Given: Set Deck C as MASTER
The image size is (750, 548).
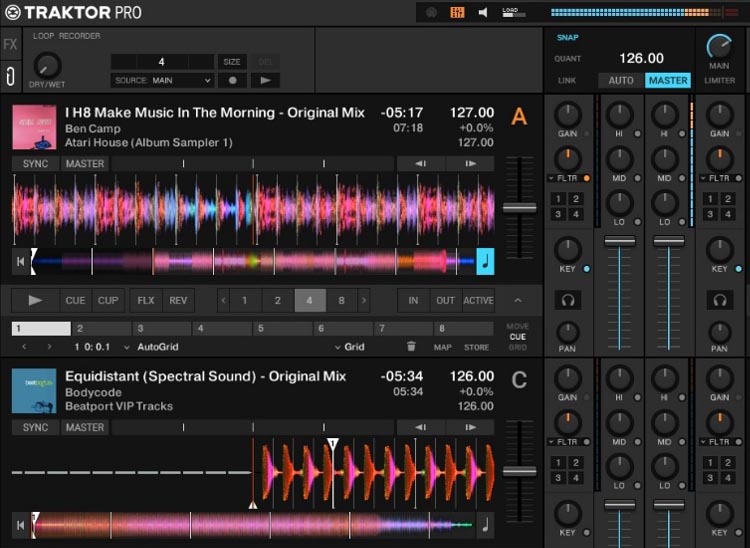Looking at the screenshot, I should click(x=85, y=427).
